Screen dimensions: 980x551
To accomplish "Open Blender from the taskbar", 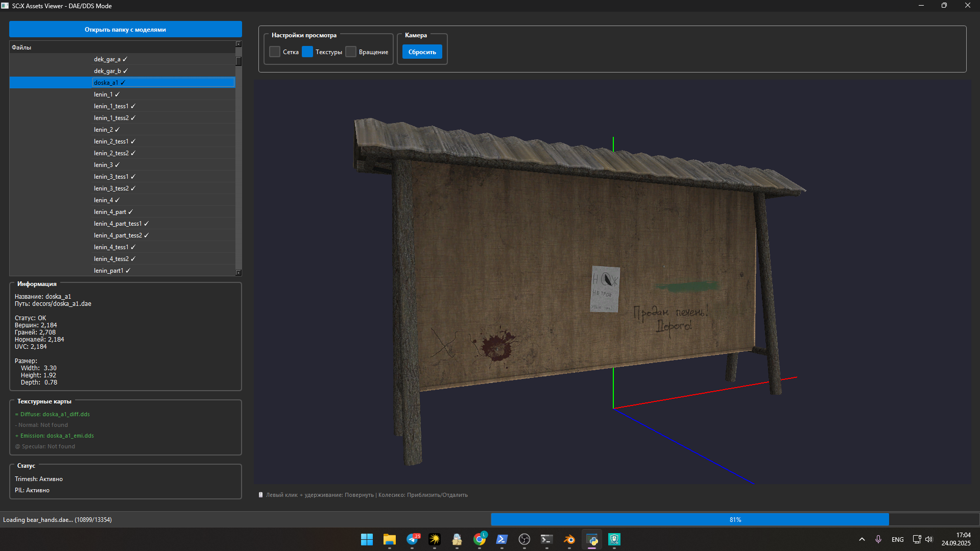I will point(569,539).
